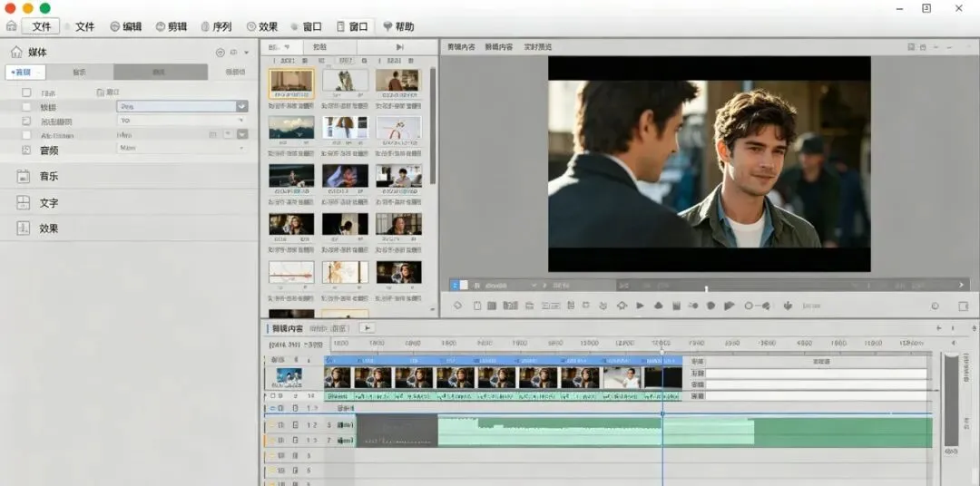The width and height of the screenshot is (980, 486).
Task: Click the timeline playhead handle on the ruler
Action: [661, 351]
